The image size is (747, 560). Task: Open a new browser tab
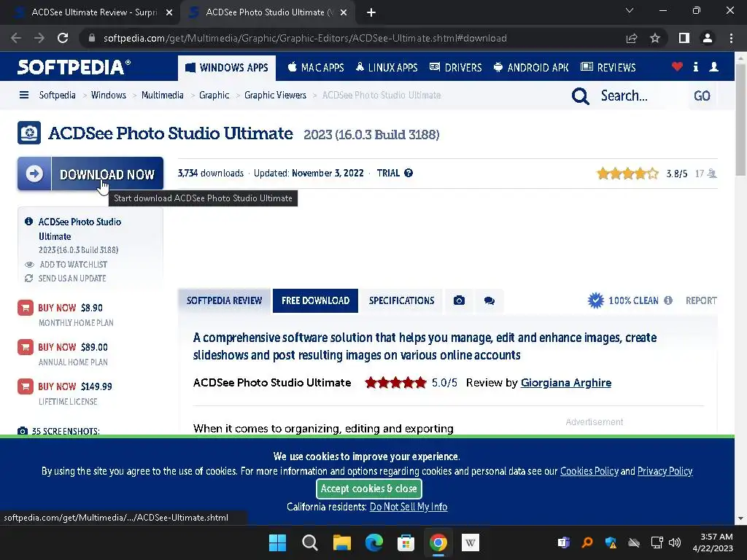(371, 13)
